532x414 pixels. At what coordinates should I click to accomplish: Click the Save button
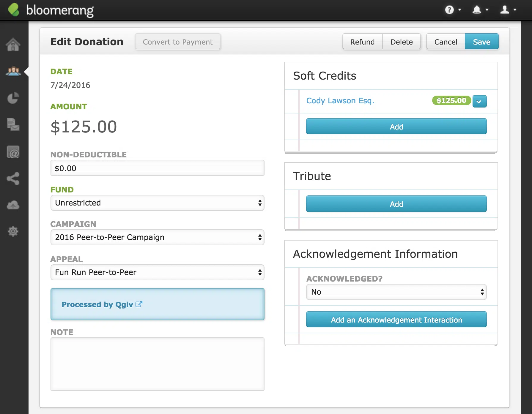[481, 42]
